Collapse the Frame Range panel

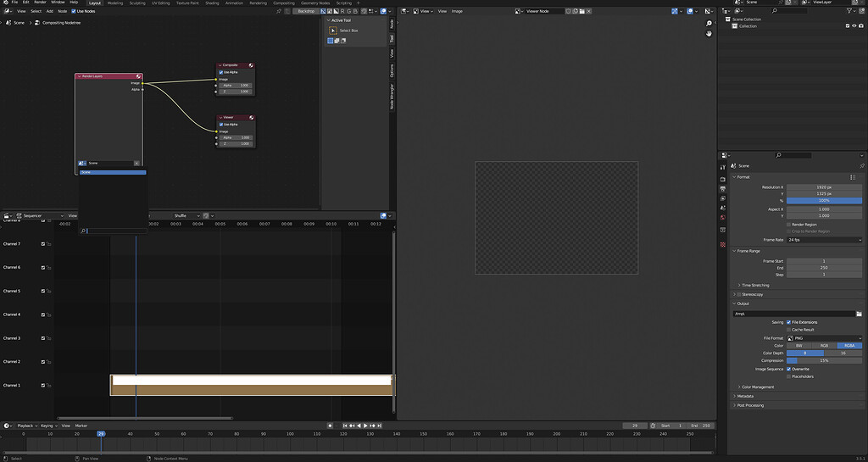(747, 251)
